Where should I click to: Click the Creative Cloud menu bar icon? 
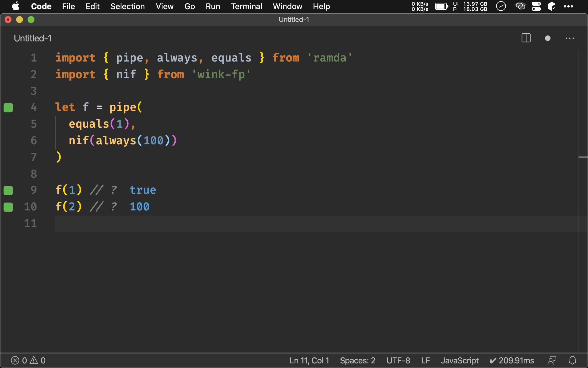click(x=520, y=6)
